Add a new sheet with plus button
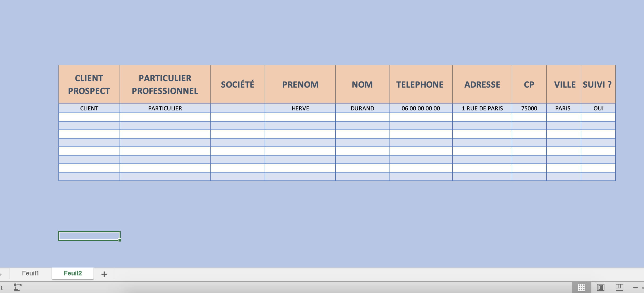Image resolution: width=644 pixels, height=293 pixels. click(x=104, y=274)
